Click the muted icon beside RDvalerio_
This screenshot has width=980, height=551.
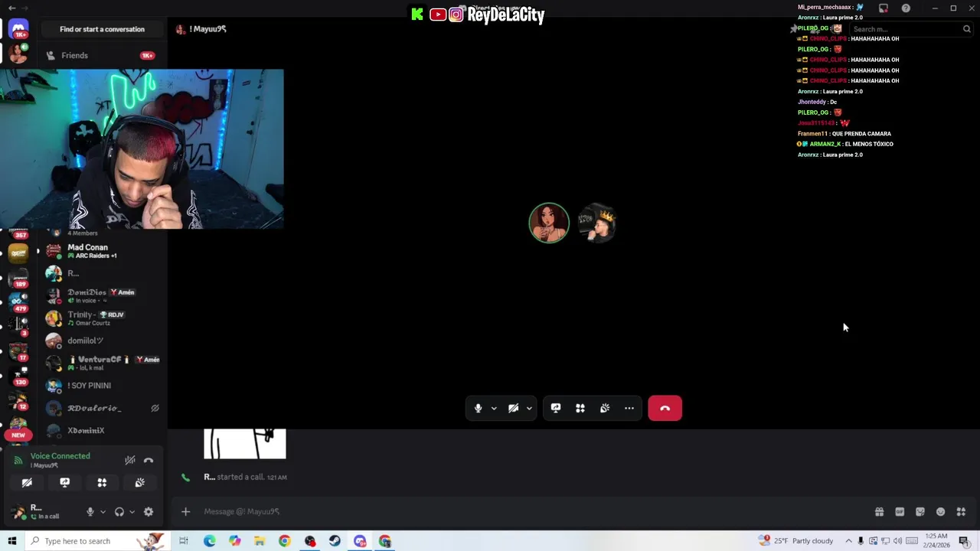coord(155,409)
